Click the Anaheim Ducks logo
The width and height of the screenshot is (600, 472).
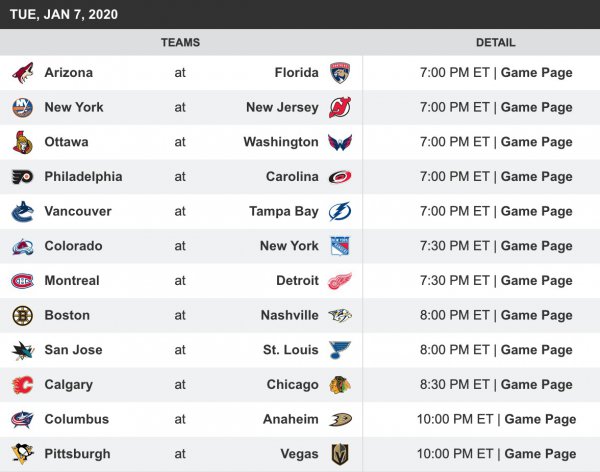340,419
